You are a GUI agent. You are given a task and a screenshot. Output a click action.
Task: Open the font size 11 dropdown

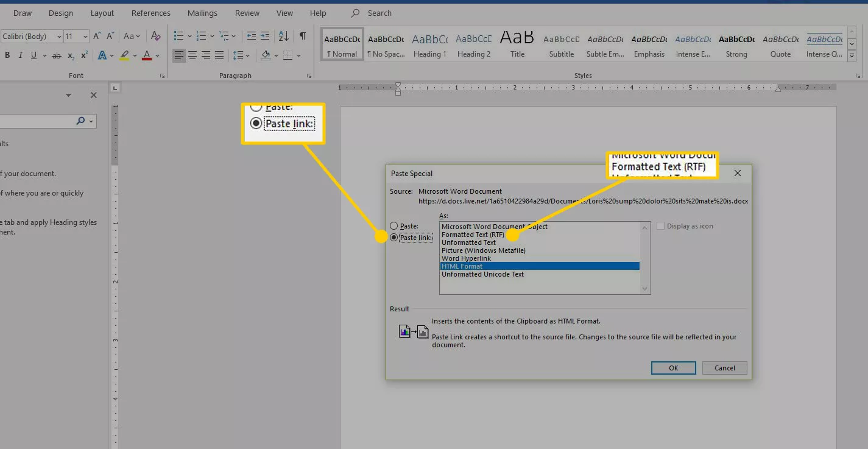(x=85, y=37)
